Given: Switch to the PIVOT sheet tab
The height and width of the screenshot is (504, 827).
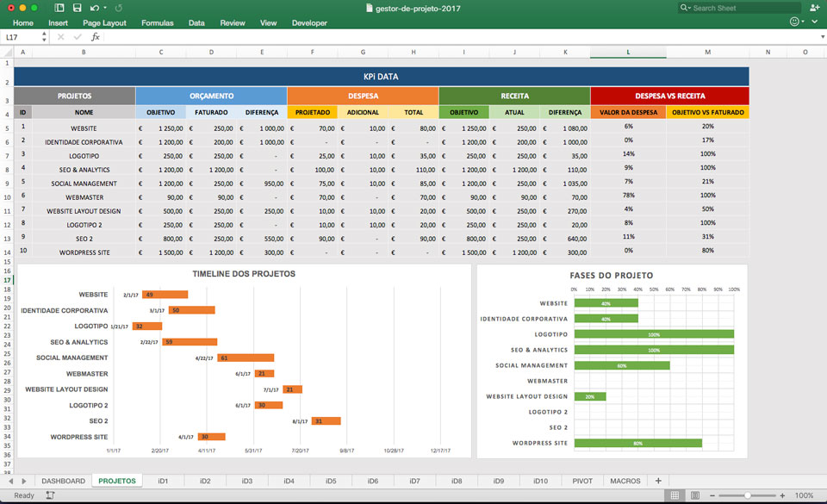Looking at the screenshot, I should click(x=582, y=481).
